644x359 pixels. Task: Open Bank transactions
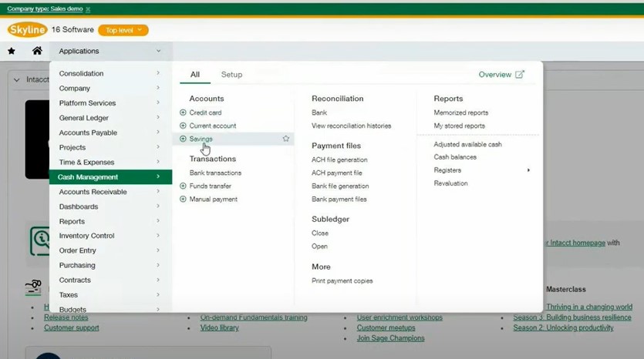[215, 173]
